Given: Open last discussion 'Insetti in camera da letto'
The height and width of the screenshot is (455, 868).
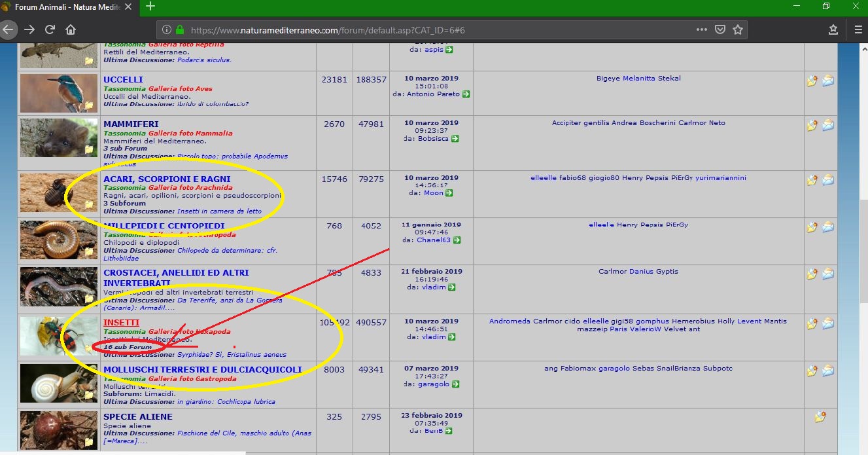Looking at the screenshot, I should (x=219, y=211).
